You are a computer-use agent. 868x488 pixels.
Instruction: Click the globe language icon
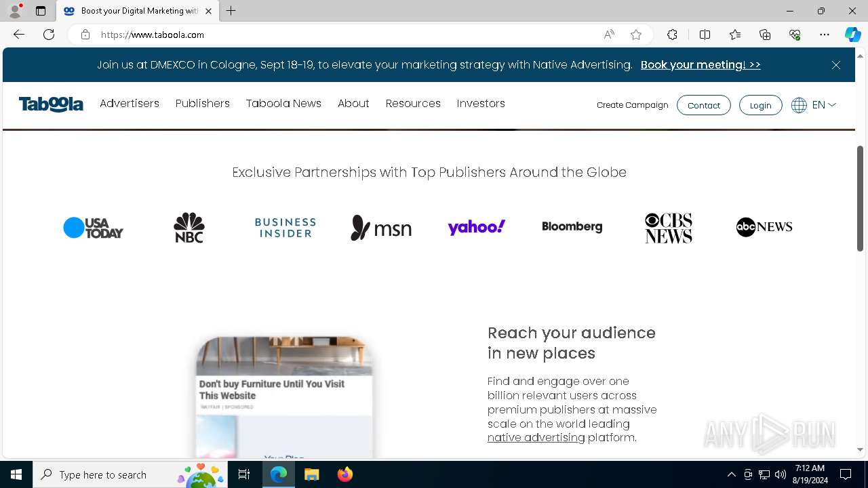coord(799,105)
